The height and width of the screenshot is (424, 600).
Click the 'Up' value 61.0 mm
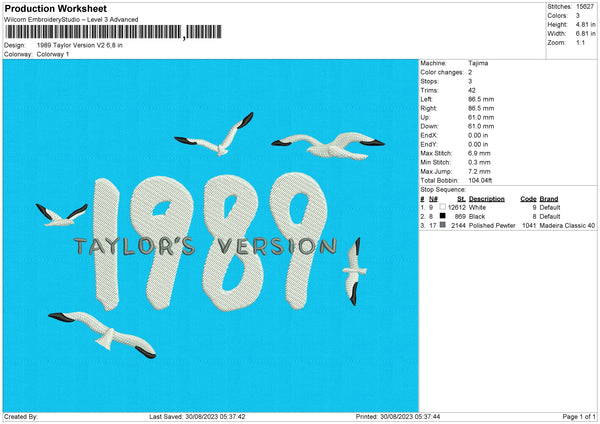pos(481,117)
